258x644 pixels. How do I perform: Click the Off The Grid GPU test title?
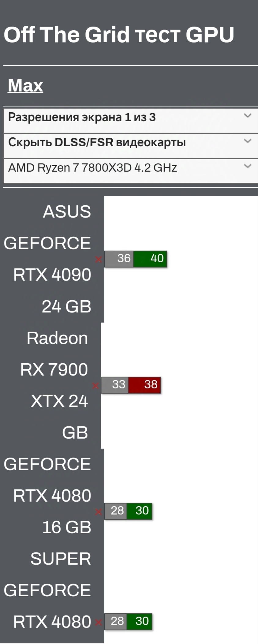tap(119, 34)
